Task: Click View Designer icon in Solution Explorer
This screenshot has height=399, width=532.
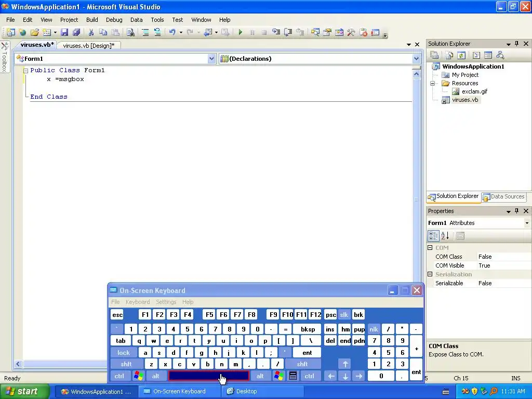Action: click(x=488, y=55)
